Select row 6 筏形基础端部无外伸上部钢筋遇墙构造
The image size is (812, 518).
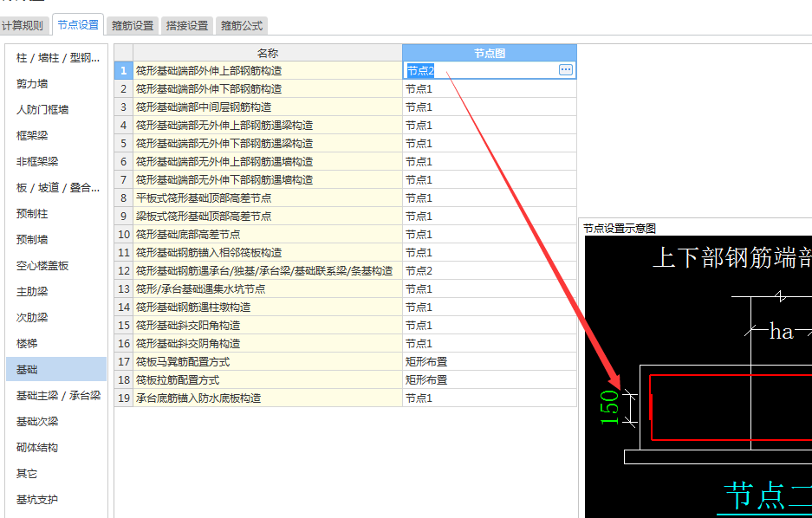click(268, 161)
